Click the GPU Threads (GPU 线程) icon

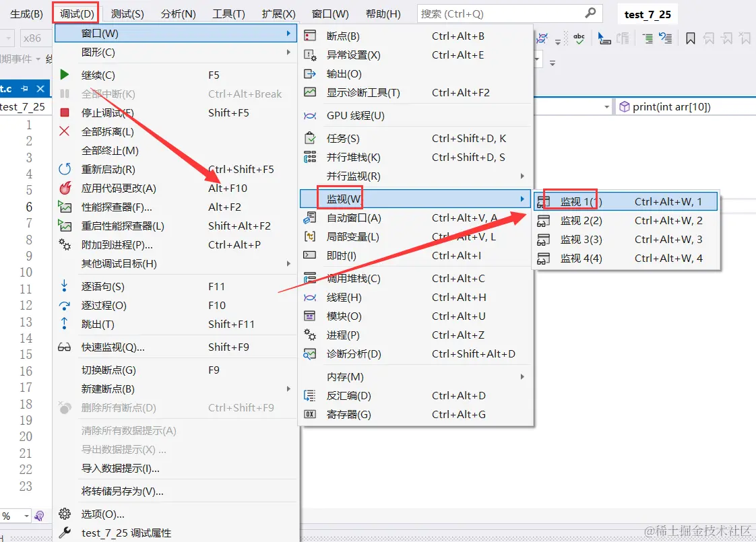[309, 116]
